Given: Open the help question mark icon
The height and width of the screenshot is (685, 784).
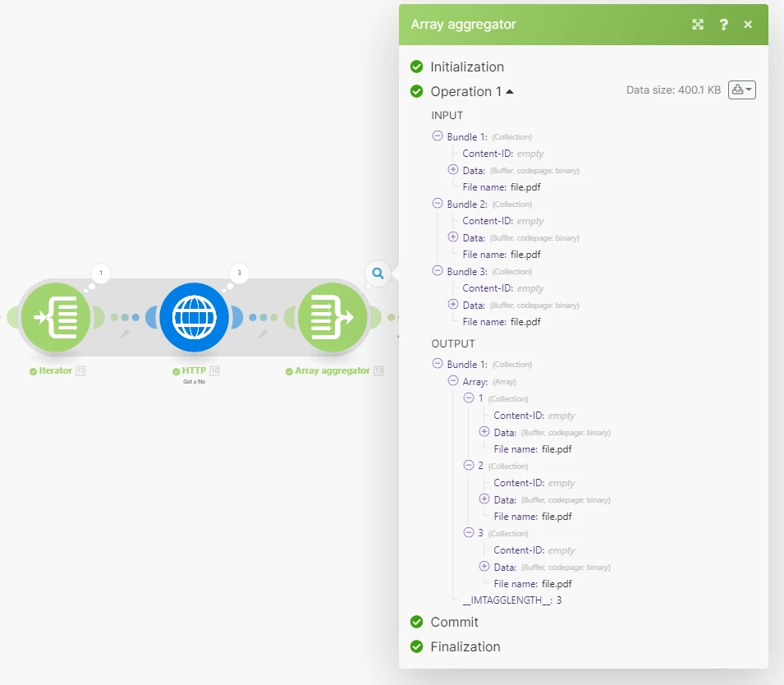Looking at the screenshot, I should point(723,25).
